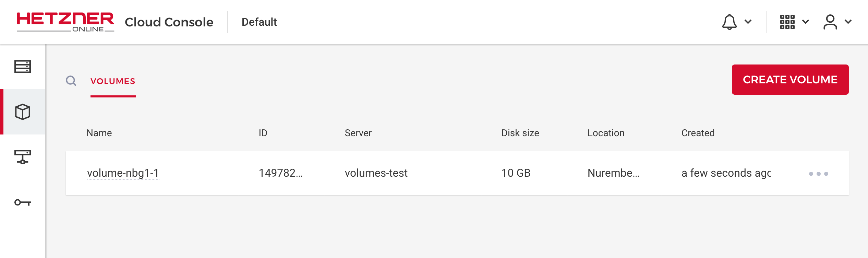Screen dimensions: 868x258
Task: Click the volumes-test server entry
Action: (376, 173)
